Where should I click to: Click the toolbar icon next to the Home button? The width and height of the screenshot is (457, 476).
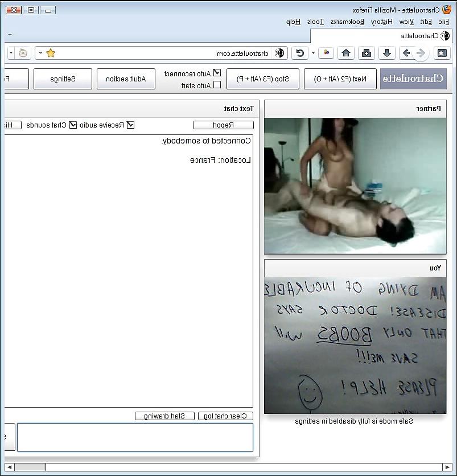click(367, 54)
